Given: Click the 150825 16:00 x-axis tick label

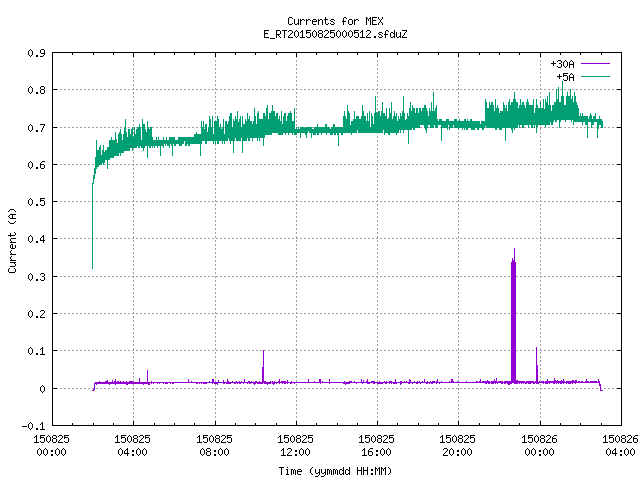Looking at the screenshot, I should point(376,445).
